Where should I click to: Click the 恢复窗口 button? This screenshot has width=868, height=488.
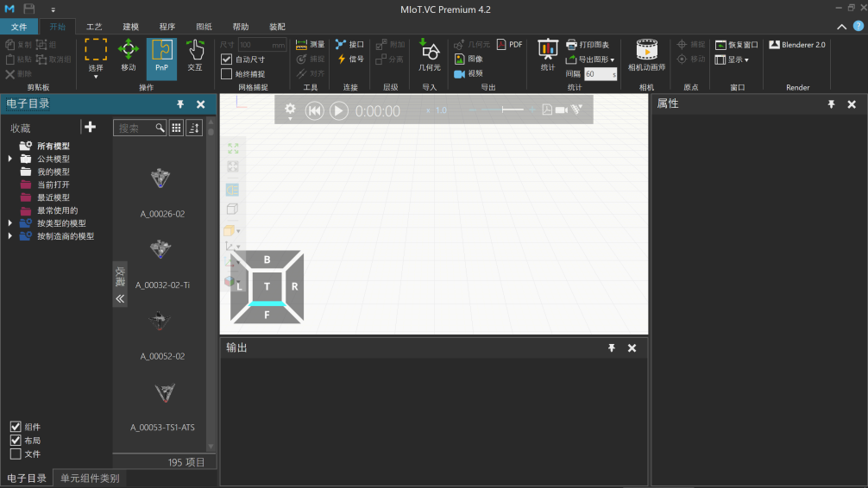pyautogui.click(x=737, y=45)
